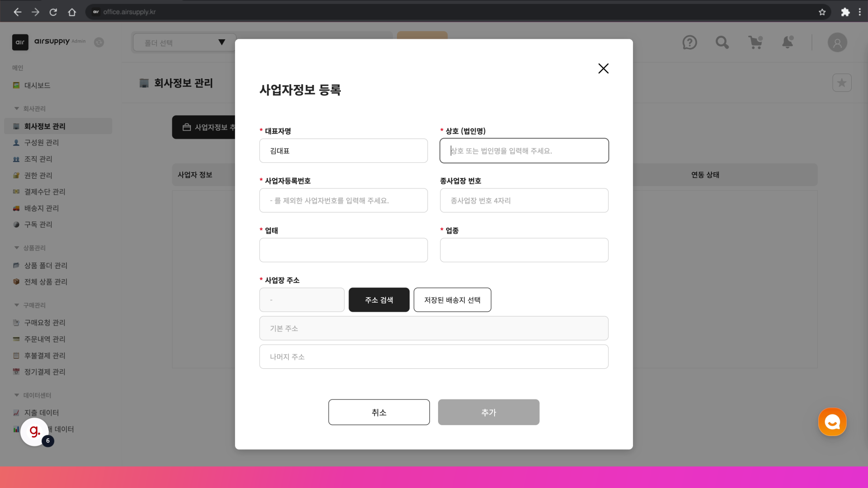Go to 대시보드 menu item
Screen dimensions: 868x488
[x=37, y=85]
